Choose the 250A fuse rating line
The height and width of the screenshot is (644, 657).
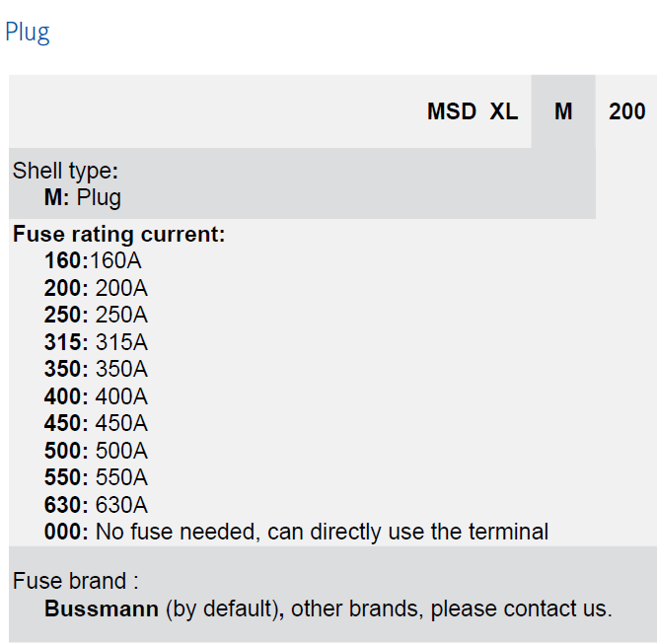tap(96, 316)
